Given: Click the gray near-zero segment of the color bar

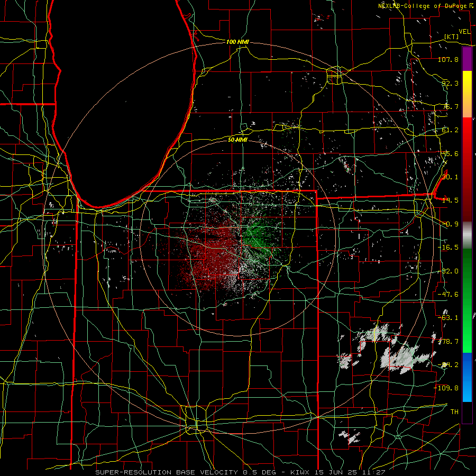Looking at the screenshot, I should [467, 235].
